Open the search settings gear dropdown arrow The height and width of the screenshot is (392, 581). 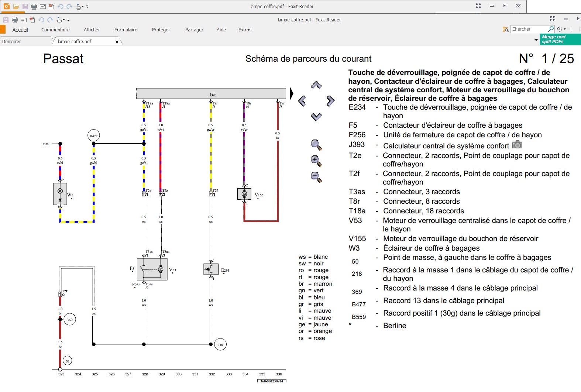565,29
